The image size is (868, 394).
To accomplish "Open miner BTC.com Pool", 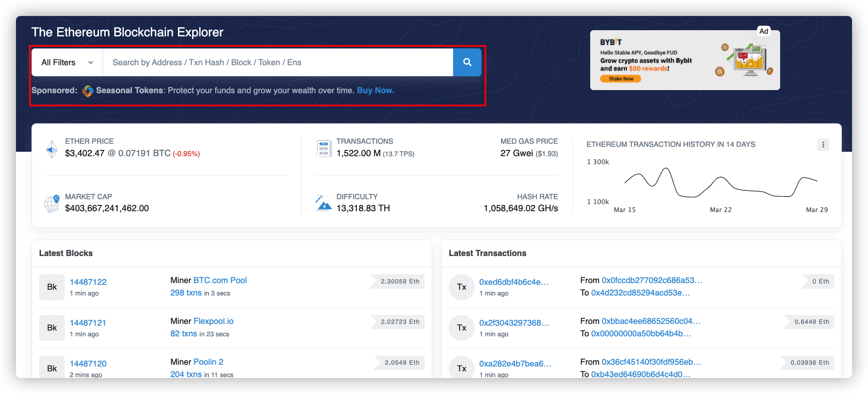I will coord(220,280).
